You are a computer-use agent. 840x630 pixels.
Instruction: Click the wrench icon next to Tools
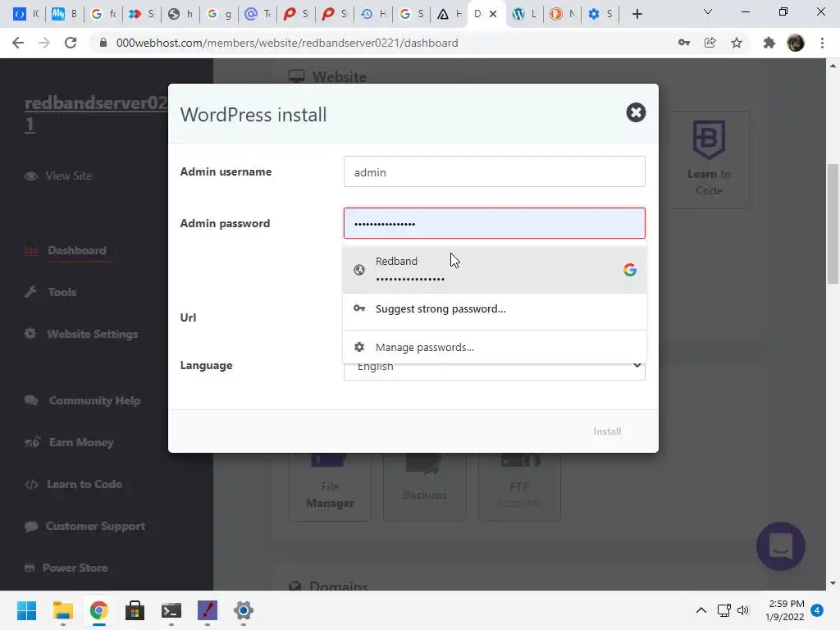30,292
